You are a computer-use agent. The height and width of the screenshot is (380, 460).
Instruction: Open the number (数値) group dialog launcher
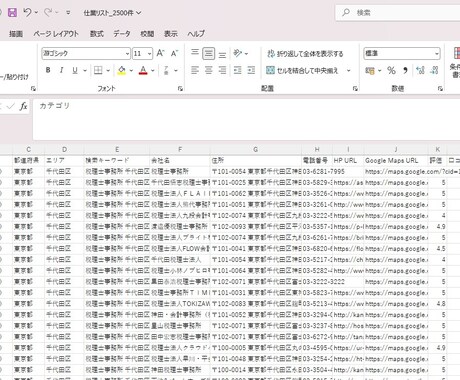coord(440,88)
